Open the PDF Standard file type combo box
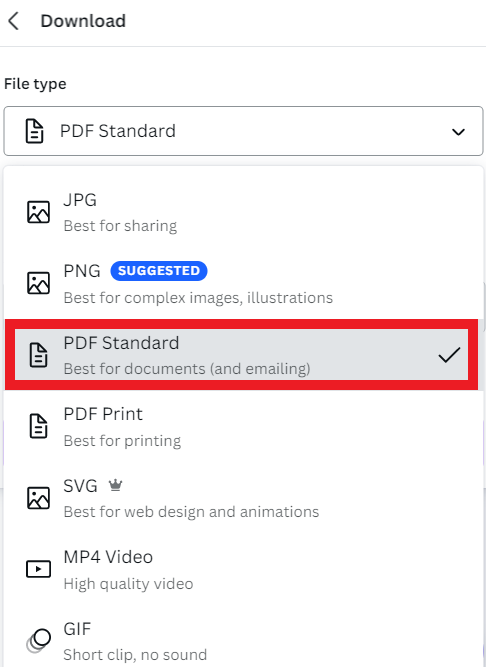The height and width of the screenshot is (667, 486). [243, 131]
